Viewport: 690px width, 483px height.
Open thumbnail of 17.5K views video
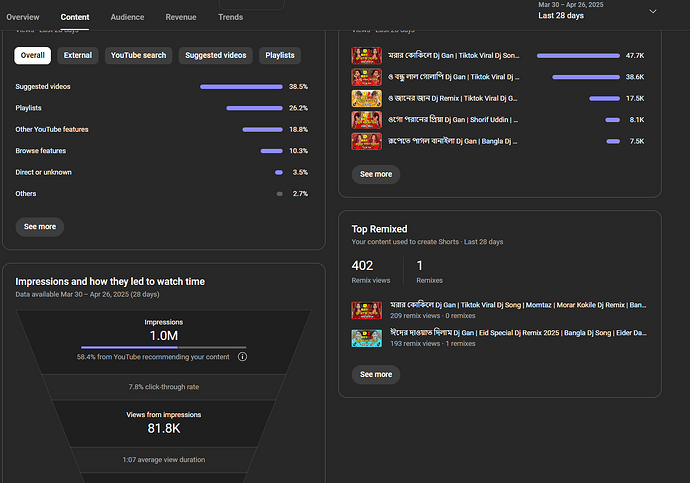click(367, 99)
